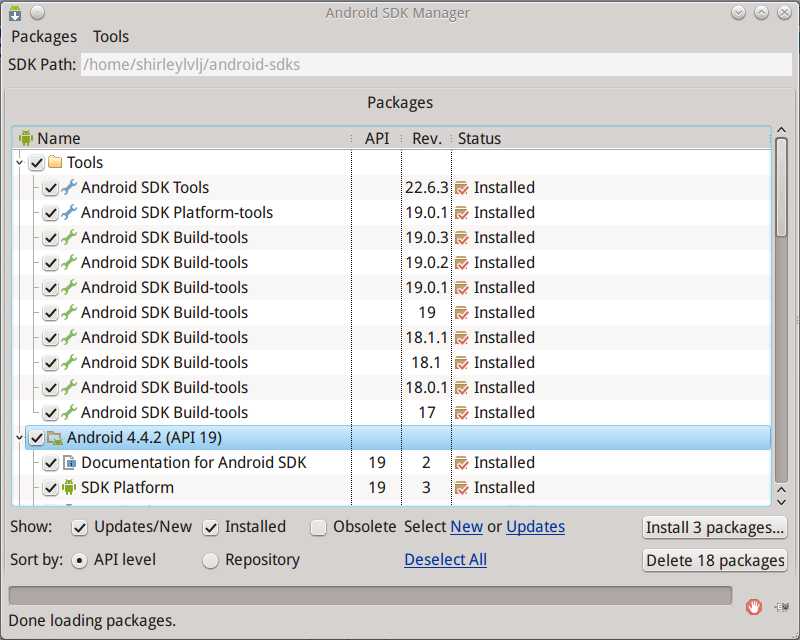Click the packages list vertical scrollbar thumb
The image size is (800, 640).
[x=781, y=187]
